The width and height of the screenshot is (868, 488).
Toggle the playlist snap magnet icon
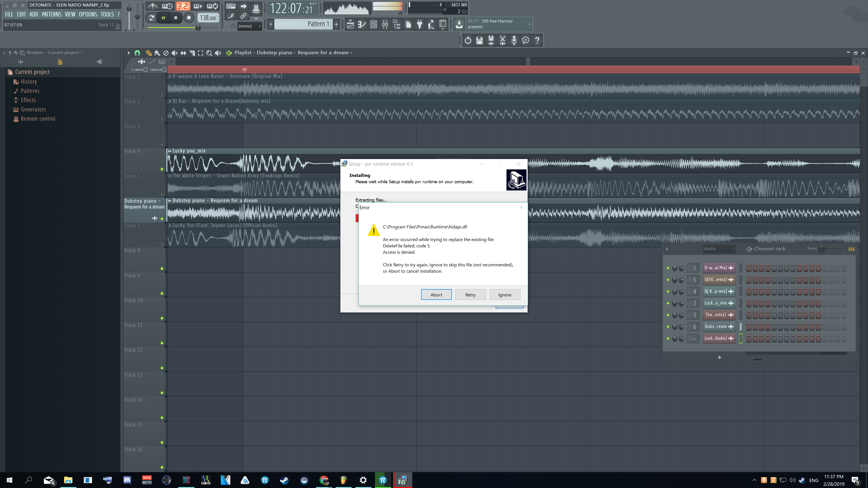[x=137, y=53]
